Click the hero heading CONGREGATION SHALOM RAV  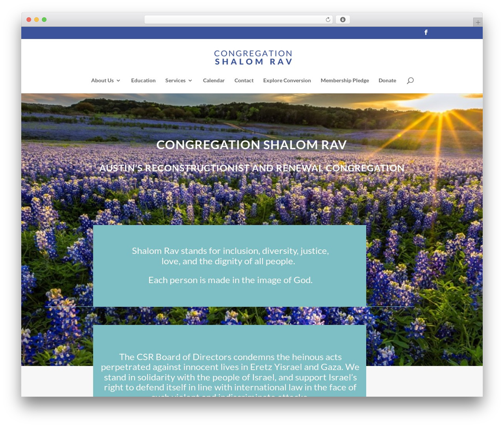point(252,145)
